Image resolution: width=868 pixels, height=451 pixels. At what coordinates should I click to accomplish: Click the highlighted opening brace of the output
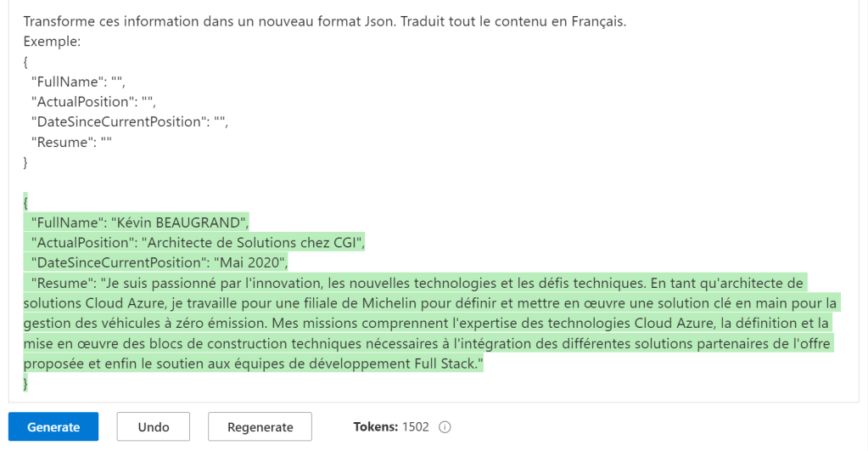26,202
